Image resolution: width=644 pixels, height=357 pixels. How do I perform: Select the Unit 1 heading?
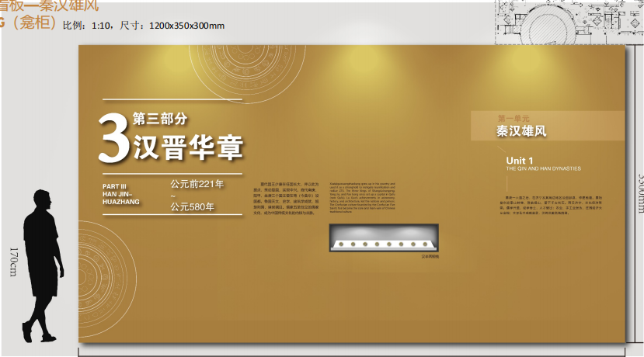[x=520, y=161]
